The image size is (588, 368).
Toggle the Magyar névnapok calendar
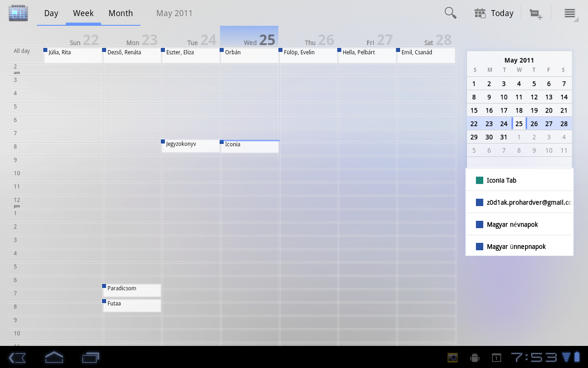pyautogui.click(x=519, y=224)
